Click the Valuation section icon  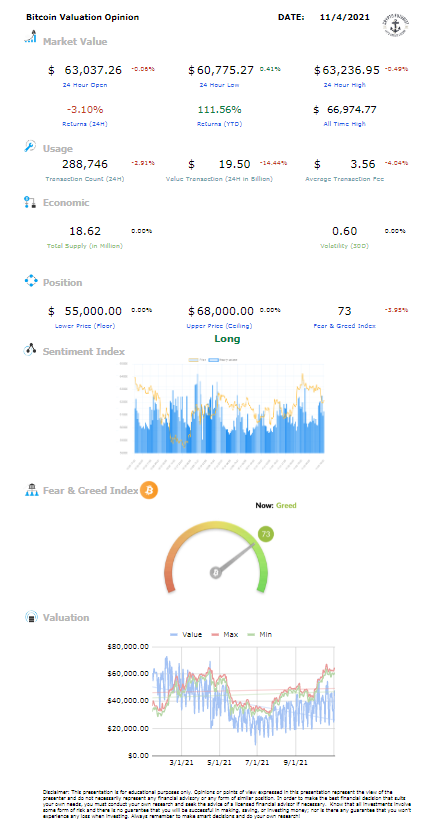click(31, 617)
